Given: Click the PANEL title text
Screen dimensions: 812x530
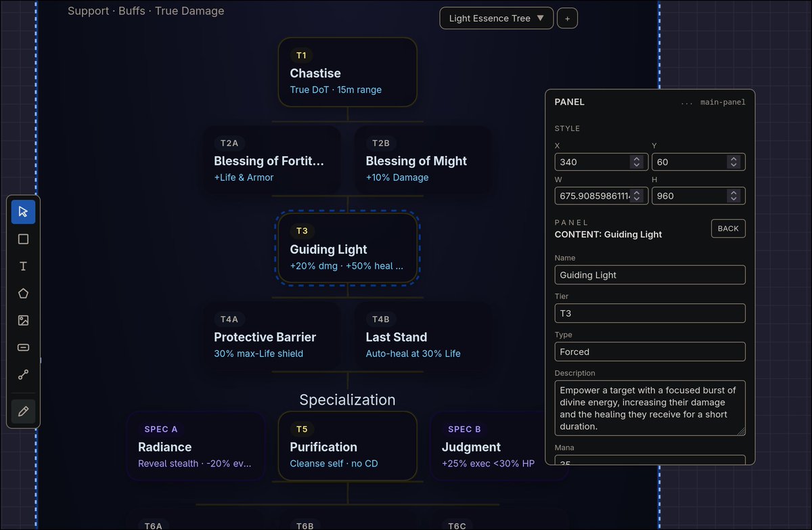Looking at the screenshot, I should point(569,102).
